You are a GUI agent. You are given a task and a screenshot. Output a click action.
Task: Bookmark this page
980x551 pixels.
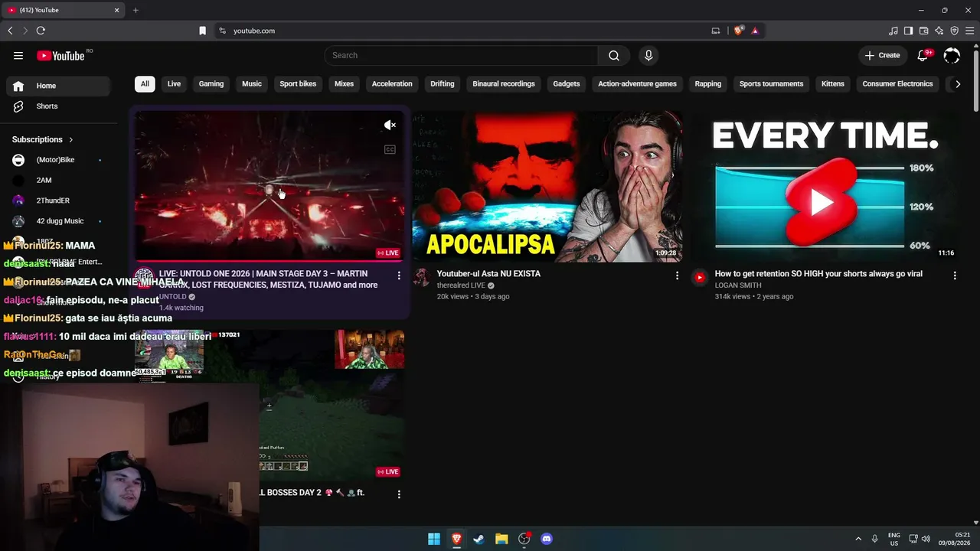[x=203, y=31]
